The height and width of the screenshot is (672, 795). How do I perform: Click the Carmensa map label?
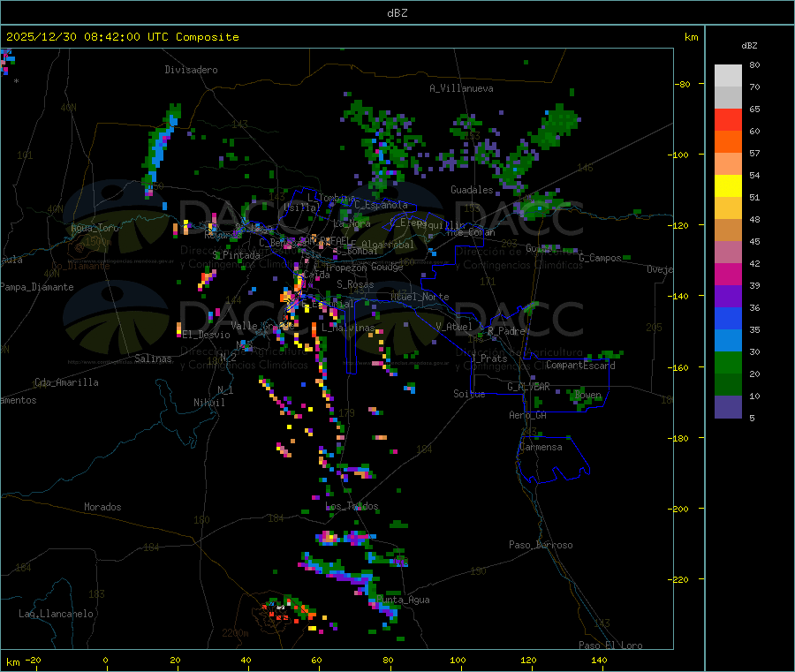pyautogui.click(x=541, y=447)
